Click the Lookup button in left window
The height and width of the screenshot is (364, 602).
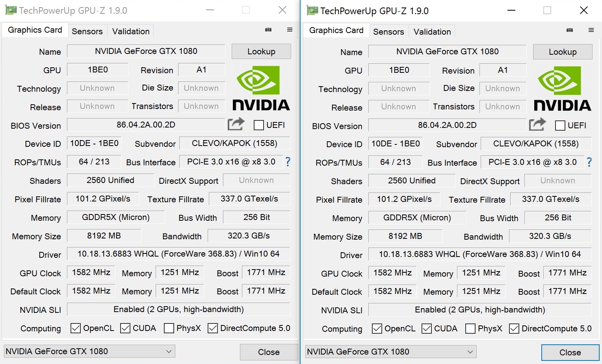(x=261, y=52)
